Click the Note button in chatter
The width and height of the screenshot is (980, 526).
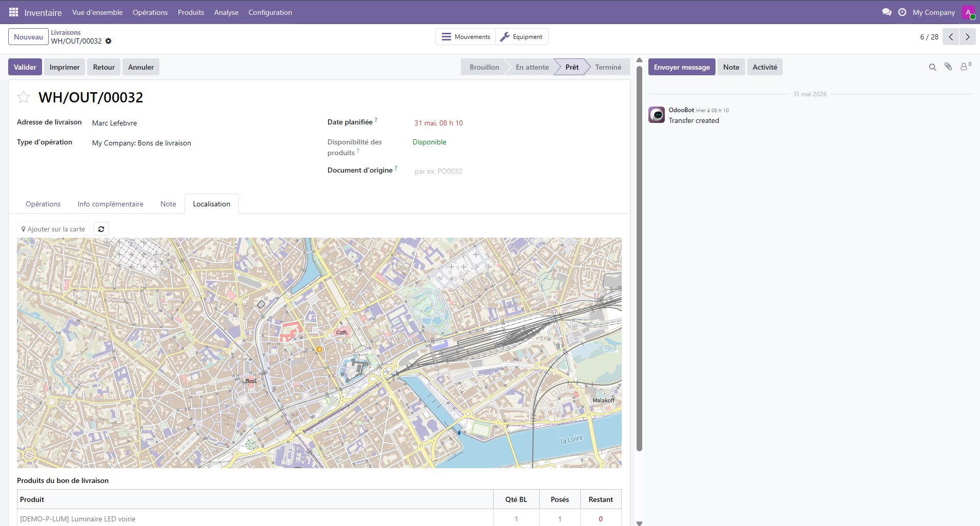pyautogui.click(x=731, y=67)
